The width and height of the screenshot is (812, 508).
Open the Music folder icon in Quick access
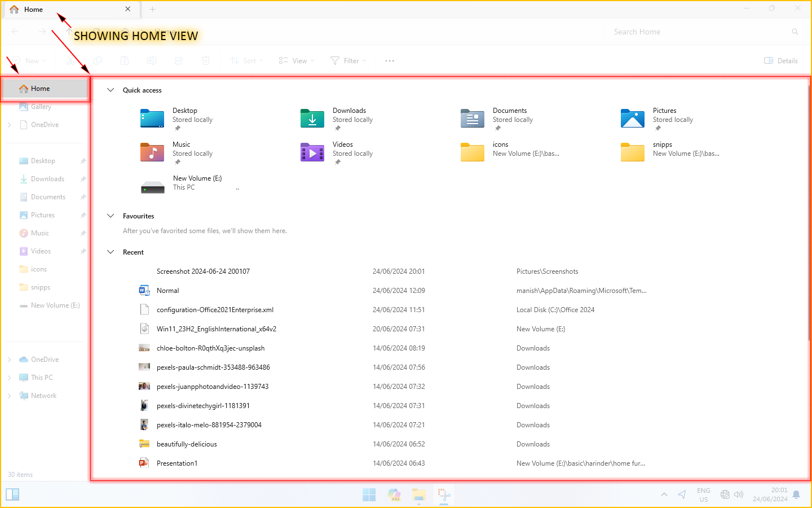coord(152,152)
